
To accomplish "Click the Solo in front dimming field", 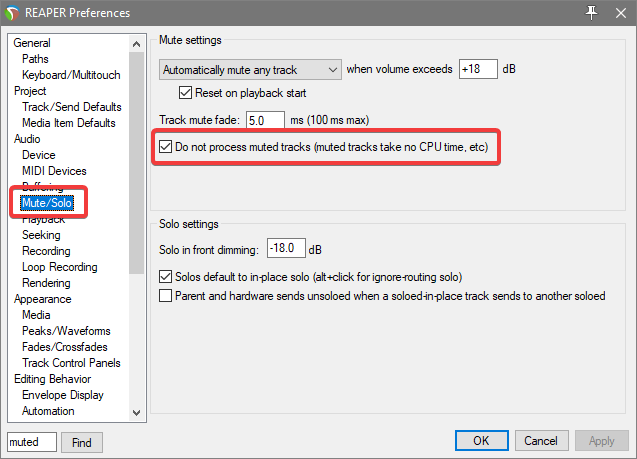I will pyautogui.click(x=286, y=248).
